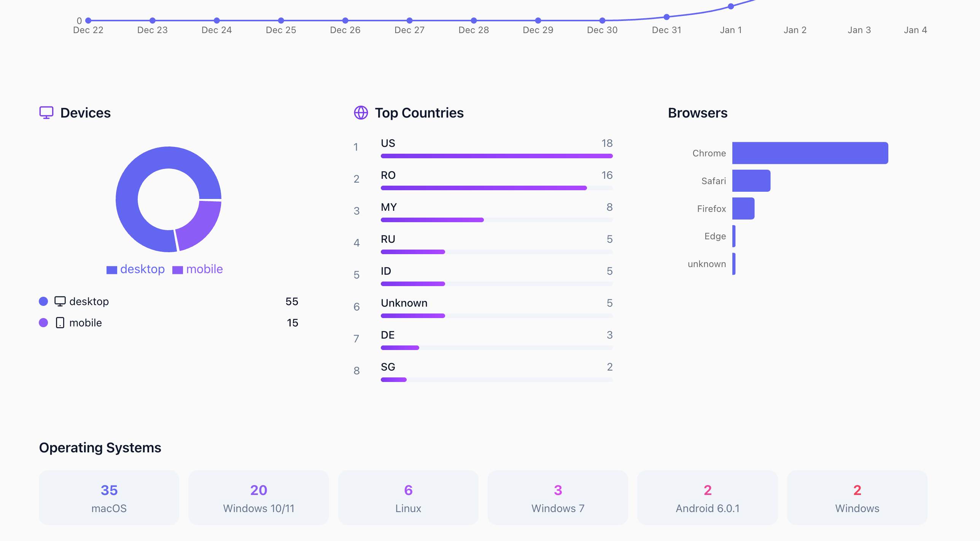The image size is (980, 541).
Task: Open the Linux operating system card
Action: pos(408,498)
